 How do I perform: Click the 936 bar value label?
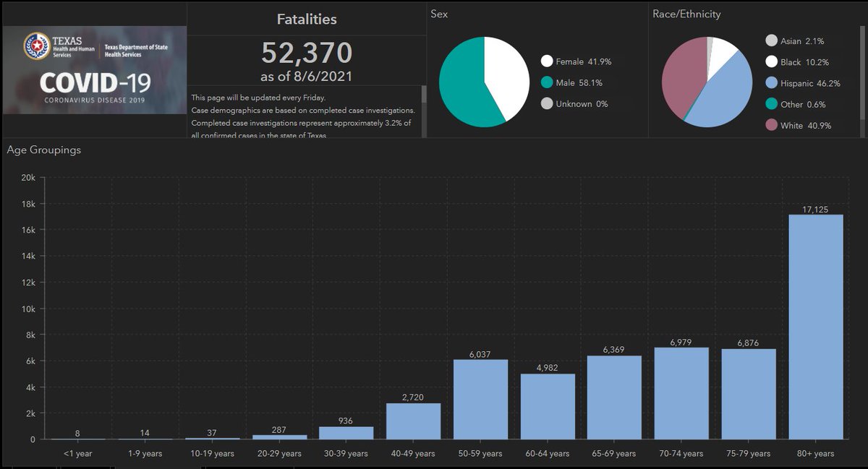346,420
